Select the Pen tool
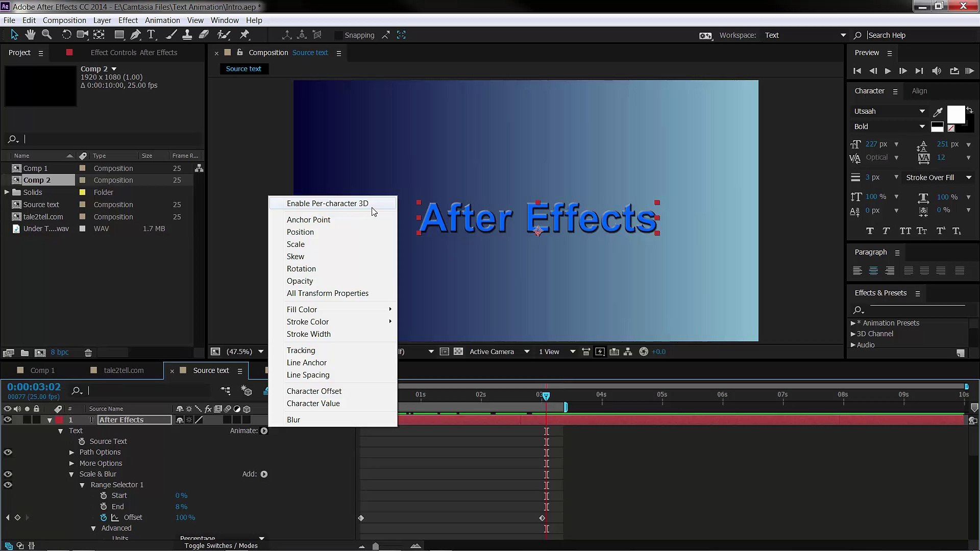The image size is (980, 551). pos(135,35)
